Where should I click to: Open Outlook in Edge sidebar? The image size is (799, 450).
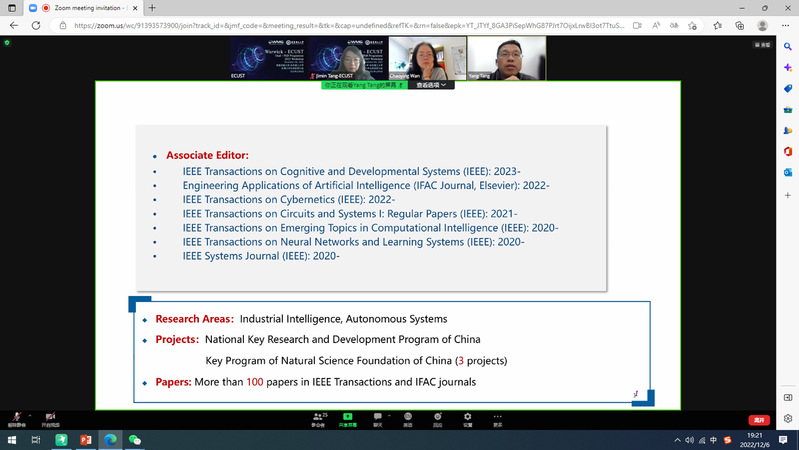point(788,172)
